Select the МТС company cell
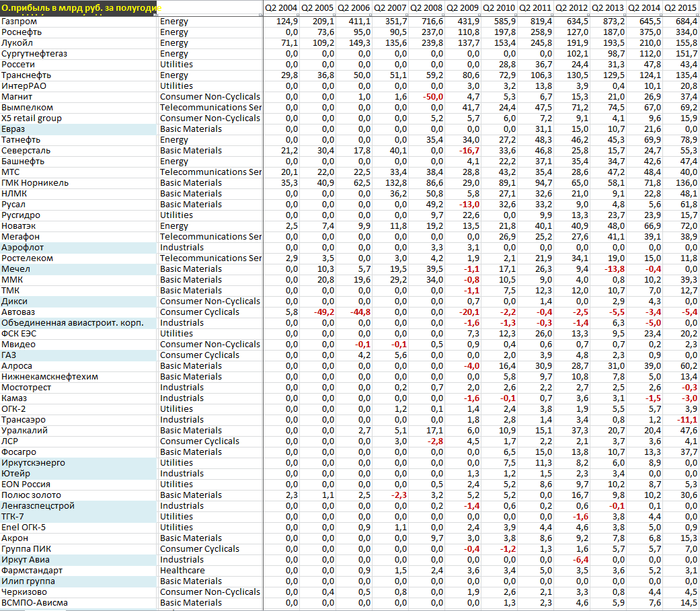This screenshot has width=700, height=611. [x=79, y=172]
